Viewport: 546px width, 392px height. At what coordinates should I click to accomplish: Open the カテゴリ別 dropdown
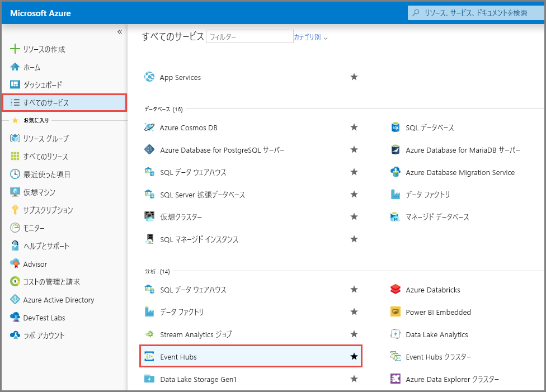coord(310,37)
